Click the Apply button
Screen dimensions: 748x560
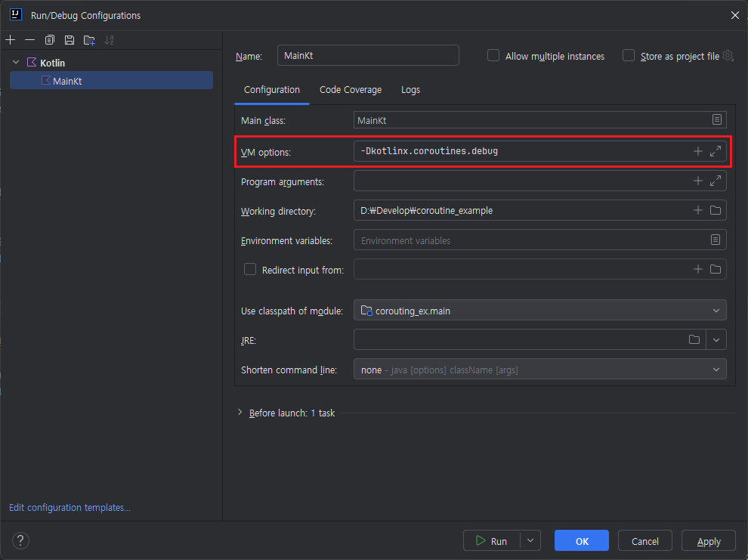click(x=709, y=541)
